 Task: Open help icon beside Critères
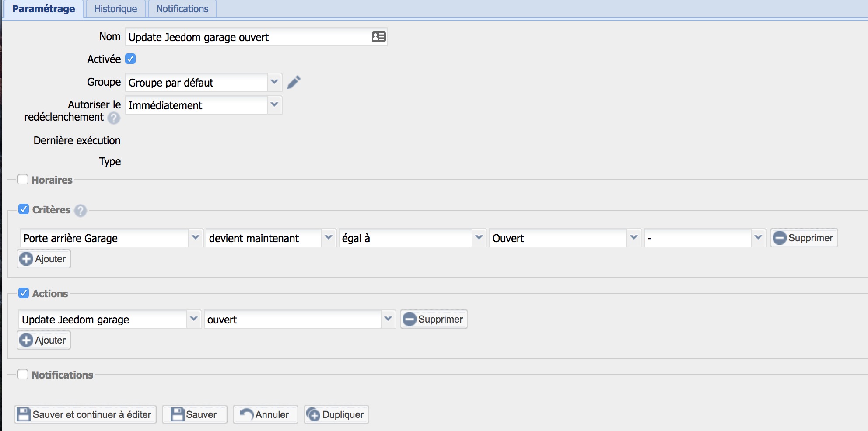(x=80, y=211)
